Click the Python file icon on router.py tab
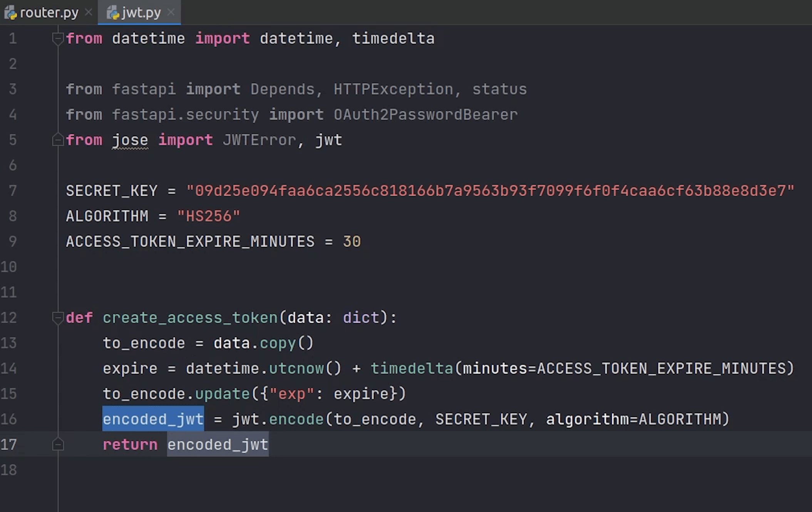Image resolution: width=812 pixels, height=512 pixels. coord(11,12)
